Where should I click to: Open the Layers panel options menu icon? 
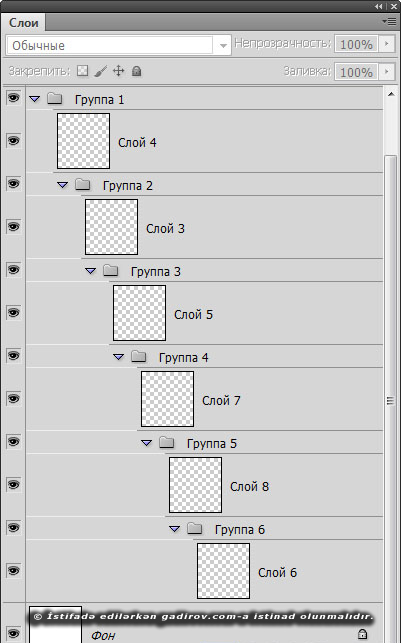tap(389, 21)
